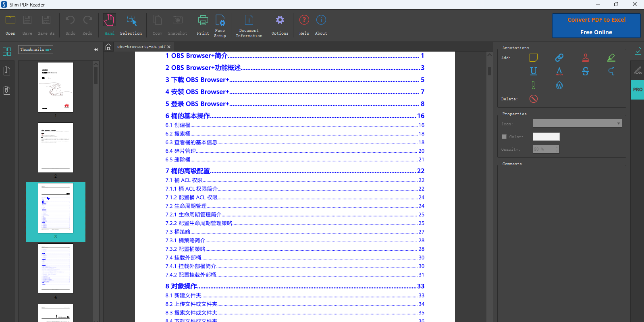Click the white Color swatch in Properties

[546, 137]
